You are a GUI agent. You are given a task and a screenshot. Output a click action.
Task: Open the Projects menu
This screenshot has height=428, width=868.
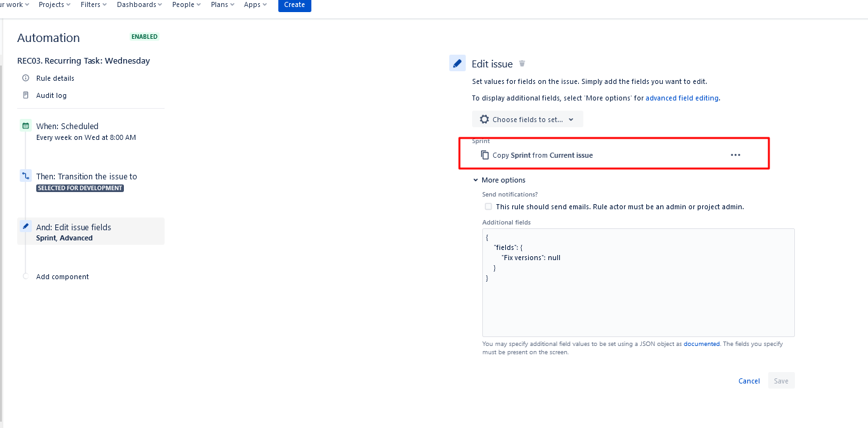[55, 4]
